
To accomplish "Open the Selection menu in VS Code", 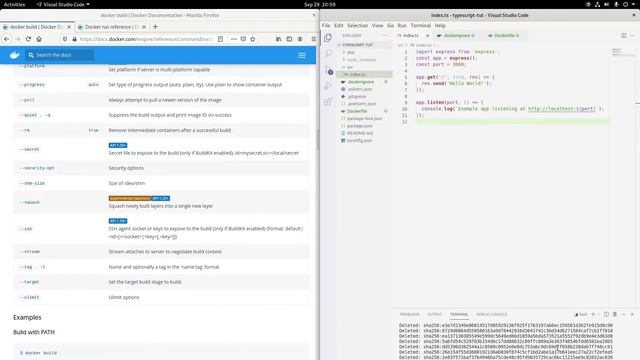I will click(358, 25).
